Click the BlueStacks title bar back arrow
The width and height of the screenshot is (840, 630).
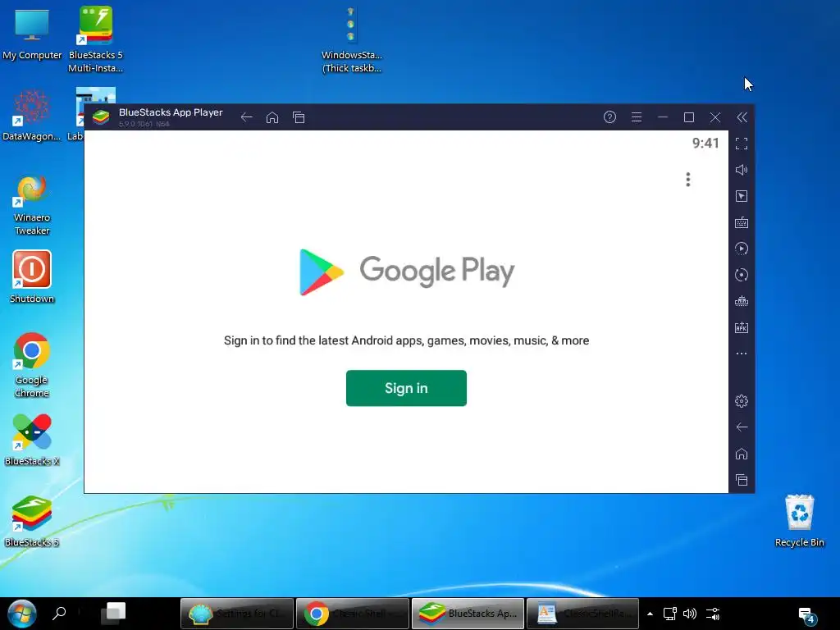pyautogui.click(x=246, y=117)
